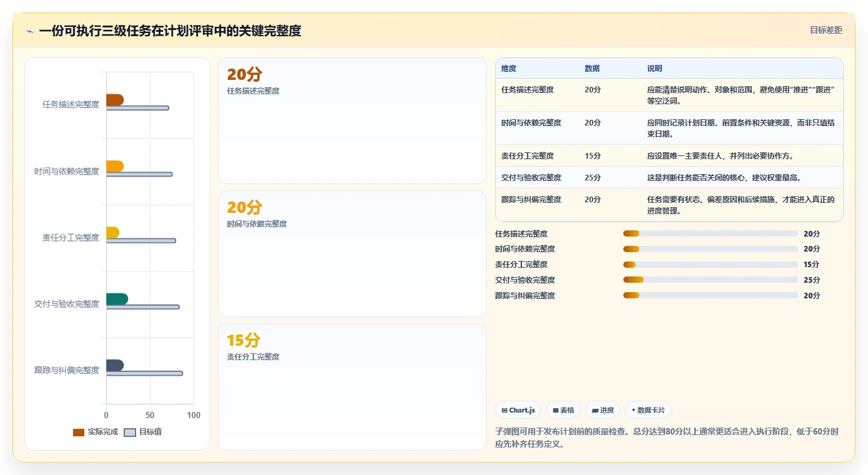Screen dimensions: 868x475
Task: Open the 15分 责任分工完整度 card
Action: 352,386
